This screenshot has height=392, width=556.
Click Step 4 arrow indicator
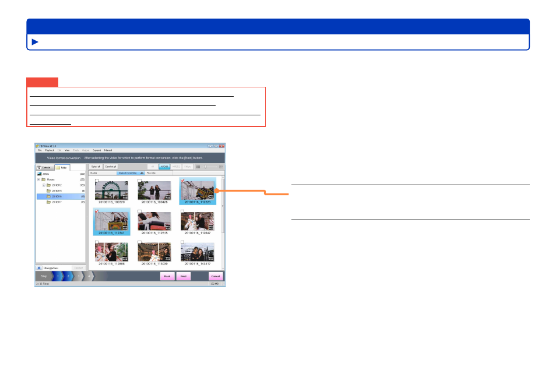coord(89,276)
